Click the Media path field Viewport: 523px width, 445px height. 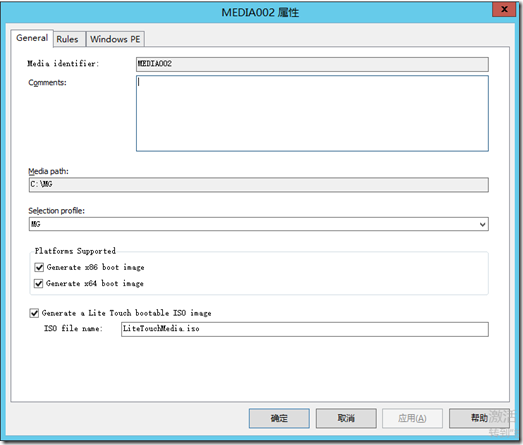click(258, 184)
